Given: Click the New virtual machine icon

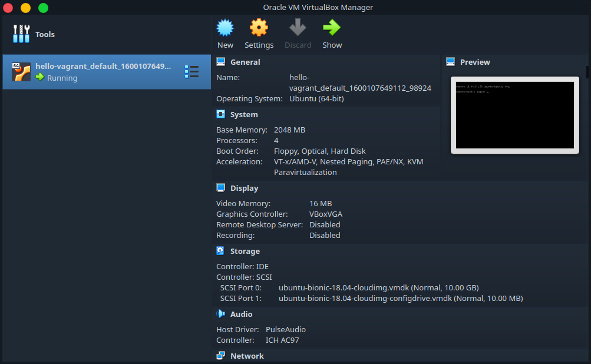Looking at the screenshot, I should (225, 28).
